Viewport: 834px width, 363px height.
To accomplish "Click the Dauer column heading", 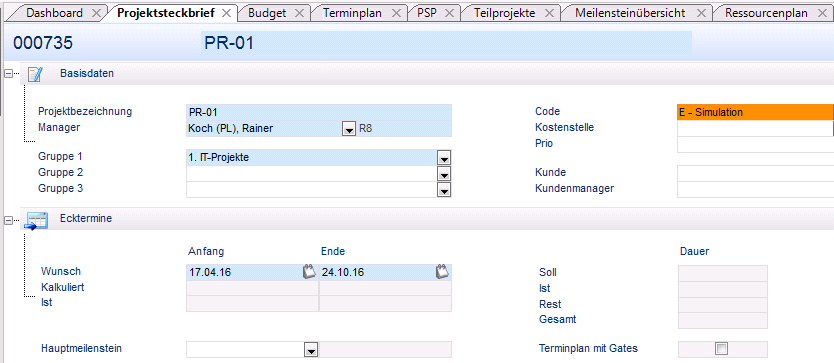I will tap(695, 251).
